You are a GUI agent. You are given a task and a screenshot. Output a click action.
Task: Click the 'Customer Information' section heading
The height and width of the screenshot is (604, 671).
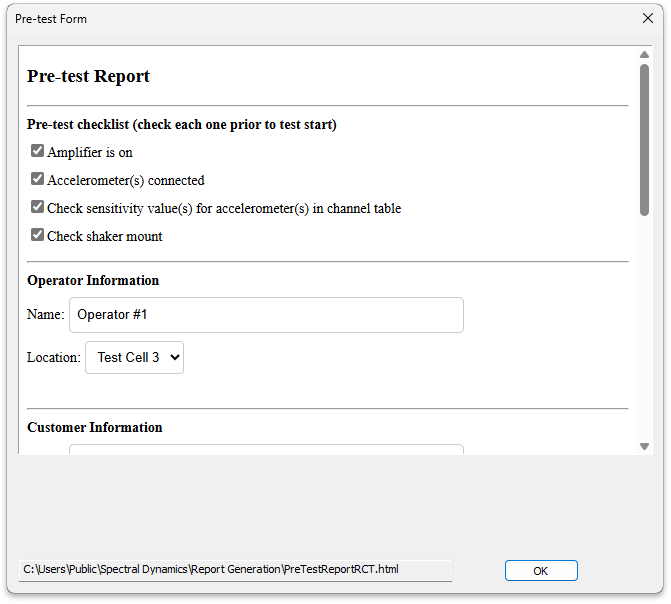tap(95, 427)
